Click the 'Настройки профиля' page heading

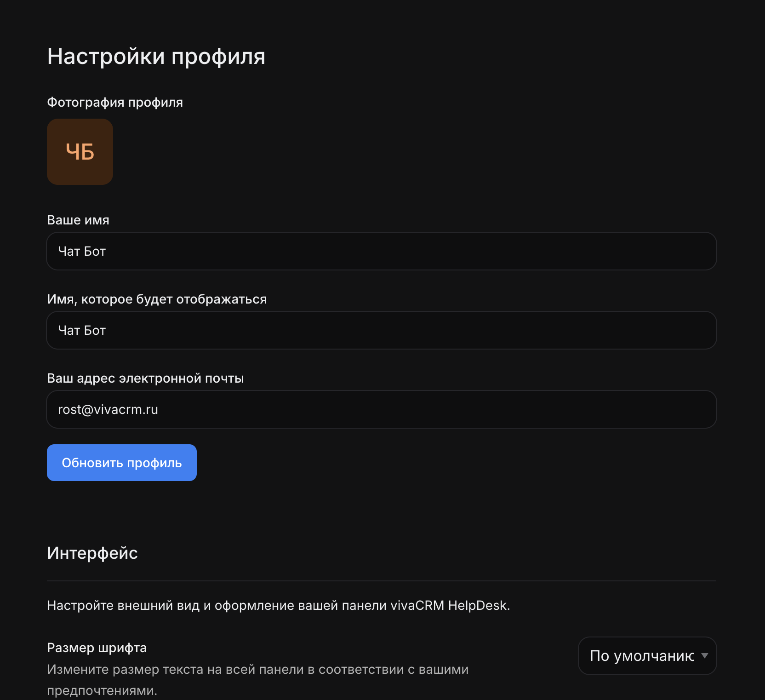156,57
